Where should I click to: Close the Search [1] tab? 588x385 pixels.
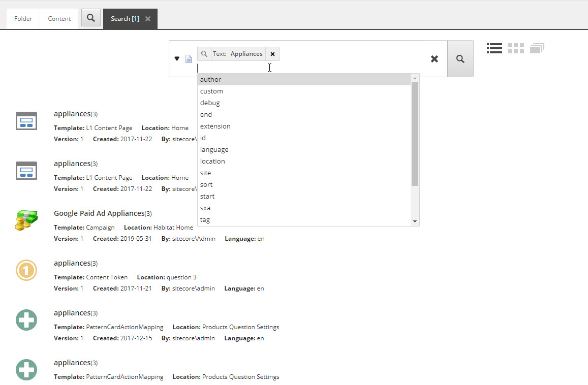(x=148, y=19)
